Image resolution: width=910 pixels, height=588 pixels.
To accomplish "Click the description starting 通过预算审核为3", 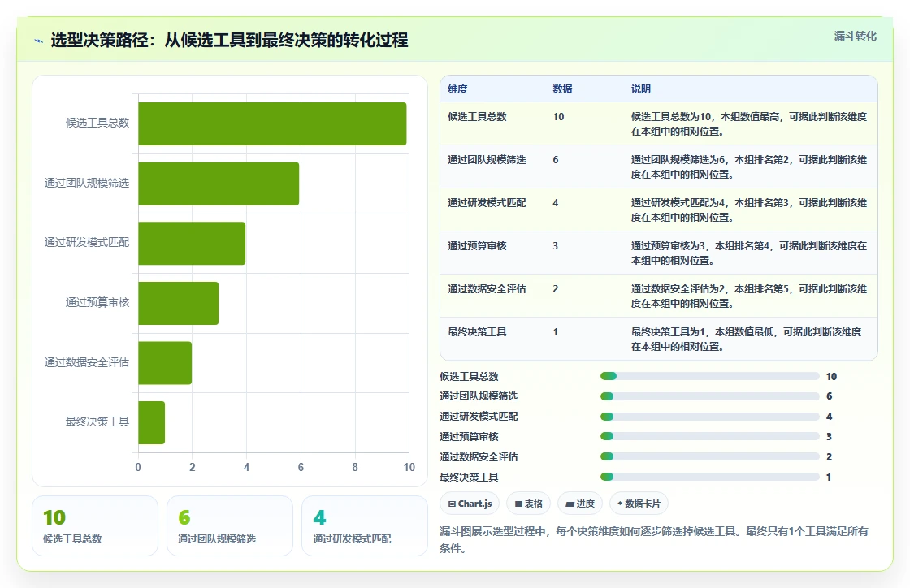I will click(x=749, y=253).
